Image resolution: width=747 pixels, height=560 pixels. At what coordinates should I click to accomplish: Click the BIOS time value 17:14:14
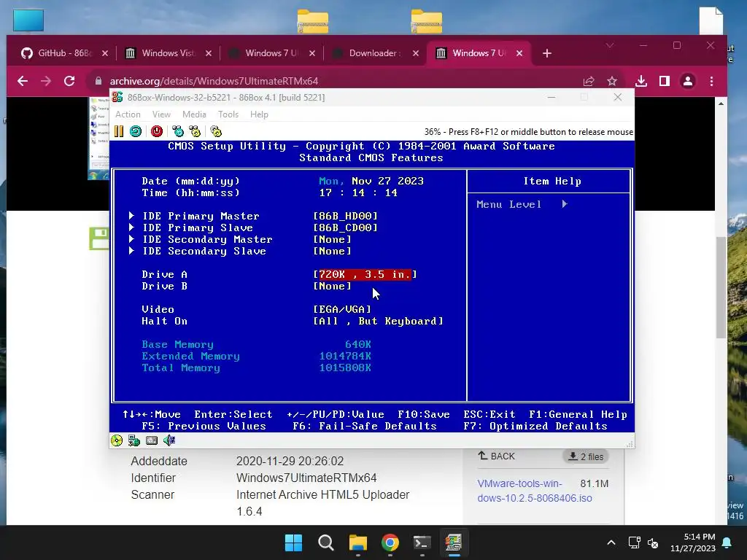click(x=358, y=192)
